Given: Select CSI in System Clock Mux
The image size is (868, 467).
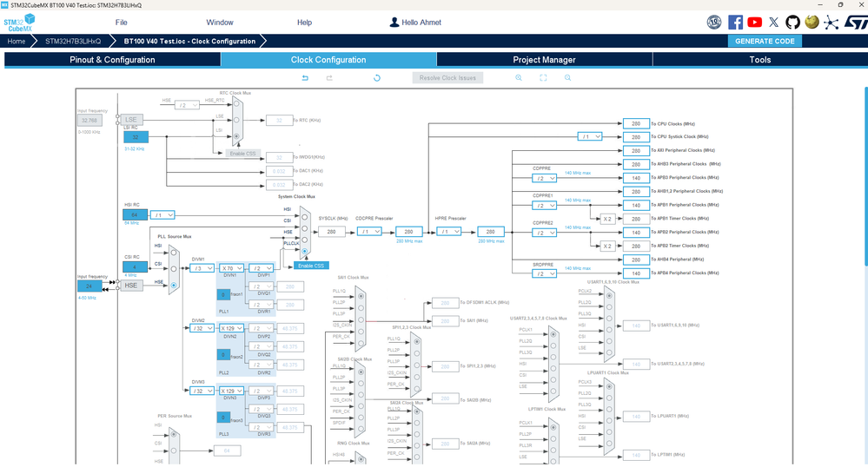Looking at the screenshot, I should pos(304,227).
